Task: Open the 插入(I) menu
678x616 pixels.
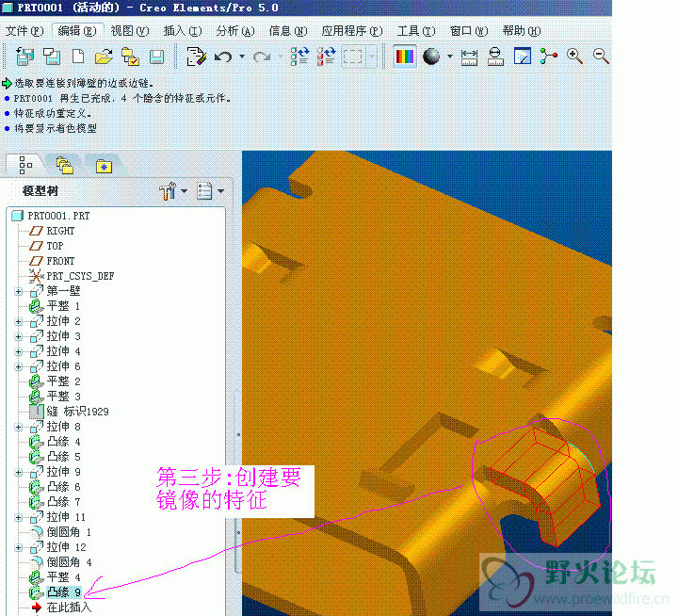Action: (x=183, y=31)
